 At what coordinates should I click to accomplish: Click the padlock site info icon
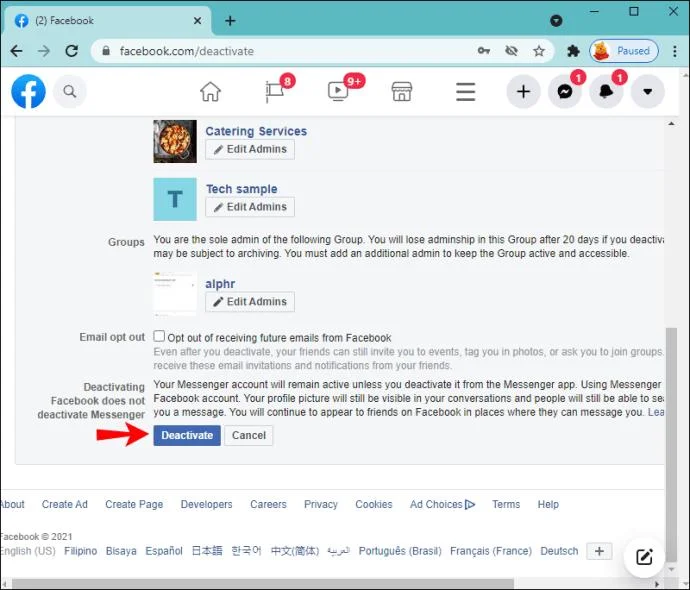[106, 51]
